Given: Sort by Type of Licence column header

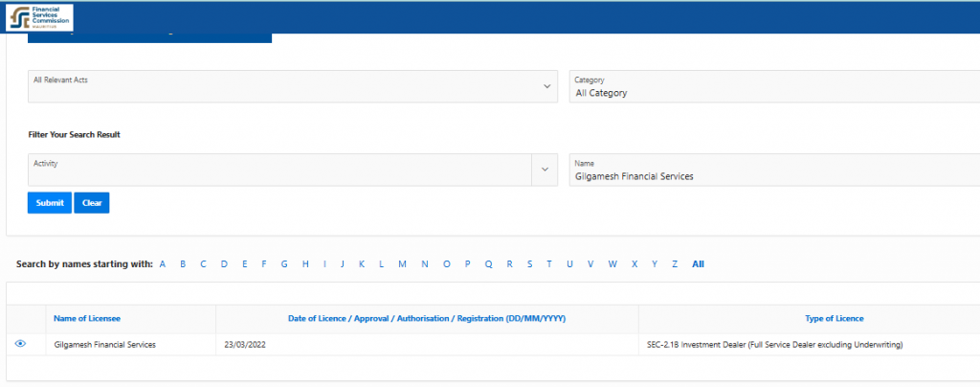Looking at the screenshot, I should [x=835, y=318].
